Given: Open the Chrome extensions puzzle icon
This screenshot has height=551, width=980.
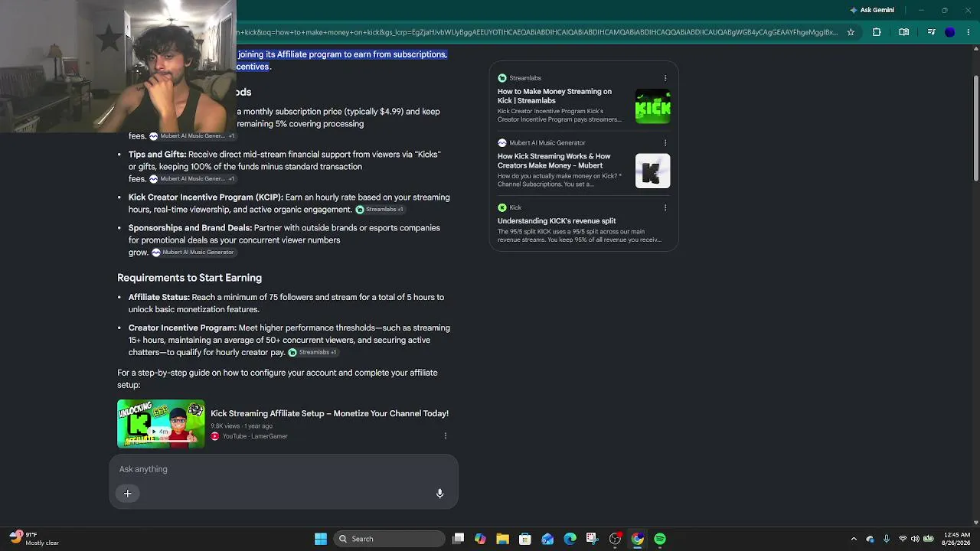Looking at the screenshot, I should pyautogui.click(x=877, y=32).
